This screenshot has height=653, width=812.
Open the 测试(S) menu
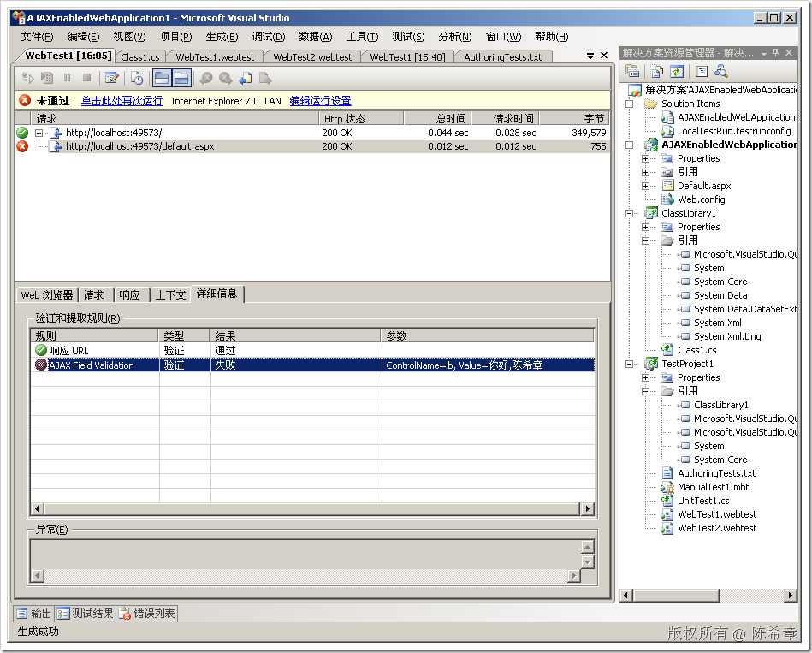pos(408,37)
